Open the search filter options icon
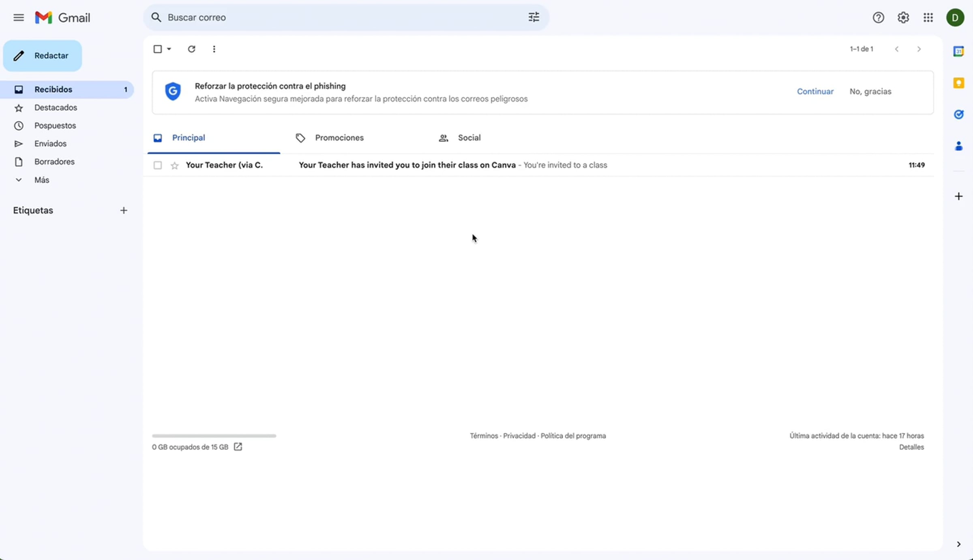973x560 pixels. point(534,17)
